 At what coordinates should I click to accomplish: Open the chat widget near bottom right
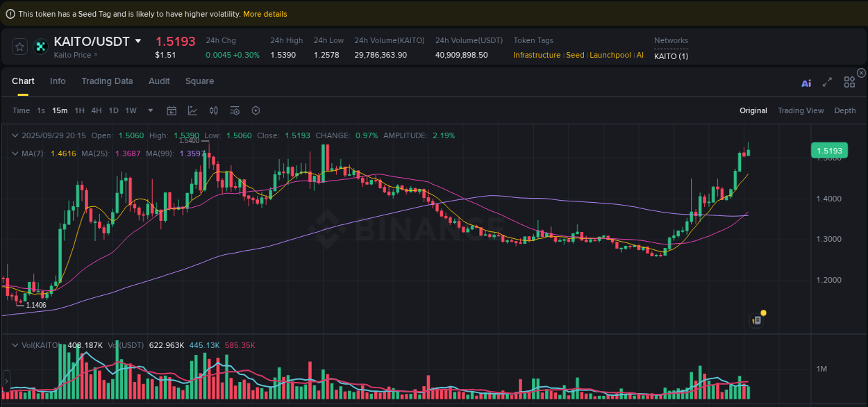(757, 319)
